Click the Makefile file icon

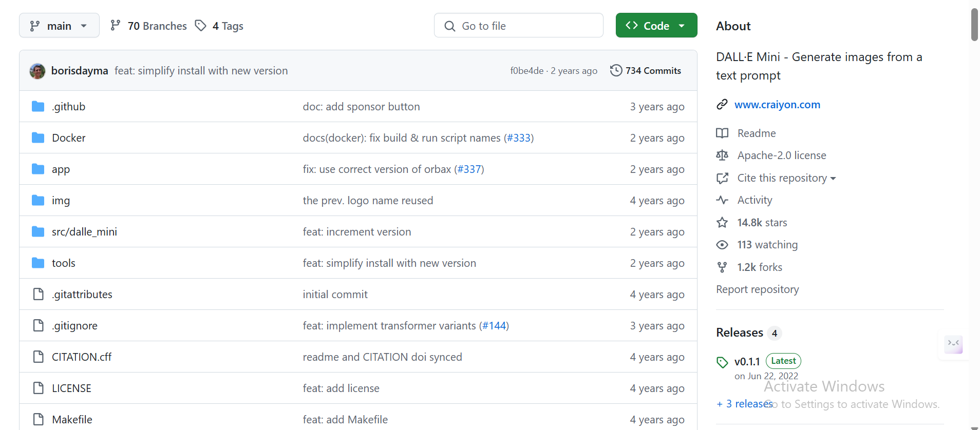pyautogui.click(x=38, y=419)
